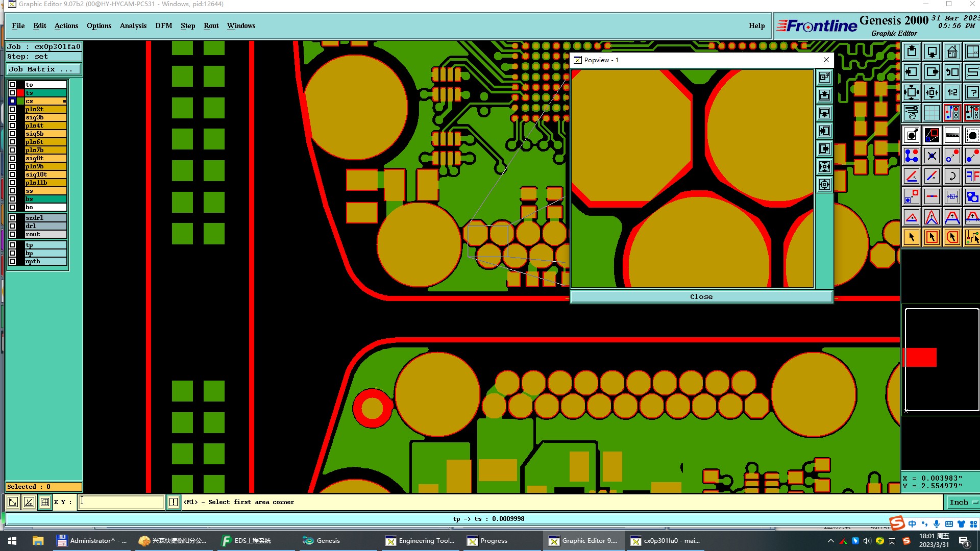Click the question mark help icon
The height and width of the screenshot is (551, 980).
pyautogui.click(x=972, y=93)
